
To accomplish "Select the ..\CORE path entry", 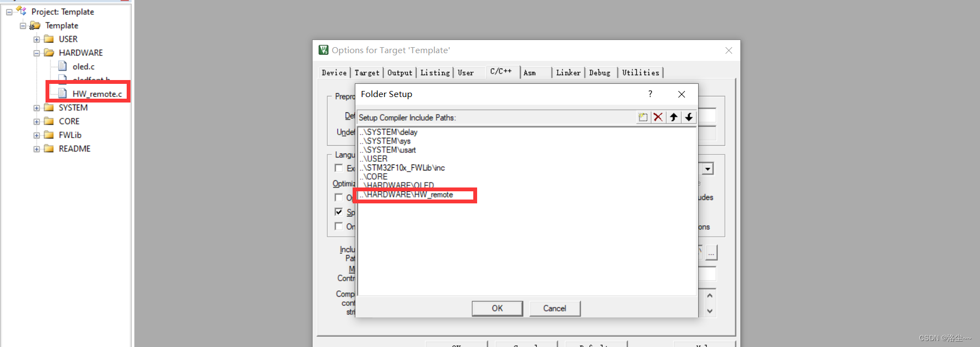I will point(373,177).
